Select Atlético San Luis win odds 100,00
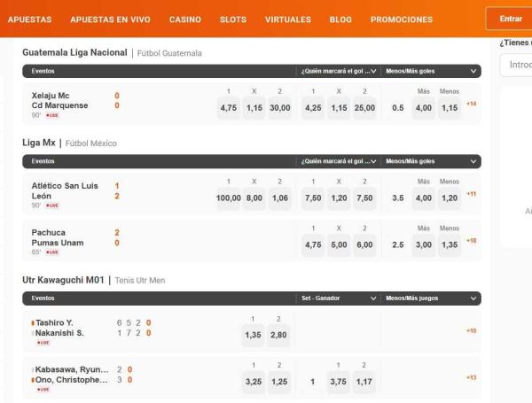532x403 pixels. 229,198
